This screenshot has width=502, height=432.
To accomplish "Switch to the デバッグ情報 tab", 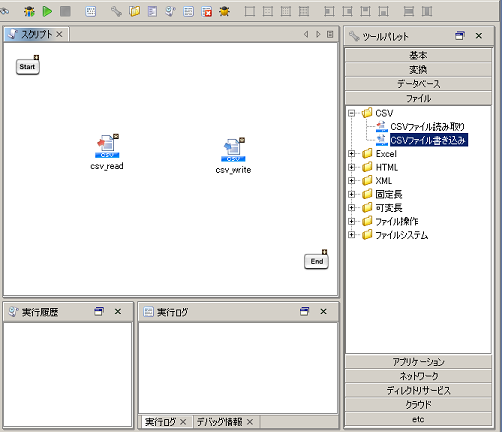I will tap(220, 422).
